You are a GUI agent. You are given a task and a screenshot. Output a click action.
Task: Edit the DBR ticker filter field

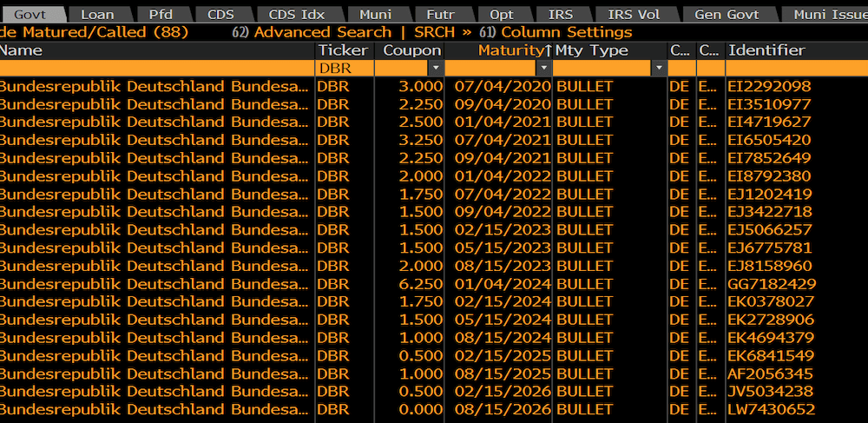point(345,68)
